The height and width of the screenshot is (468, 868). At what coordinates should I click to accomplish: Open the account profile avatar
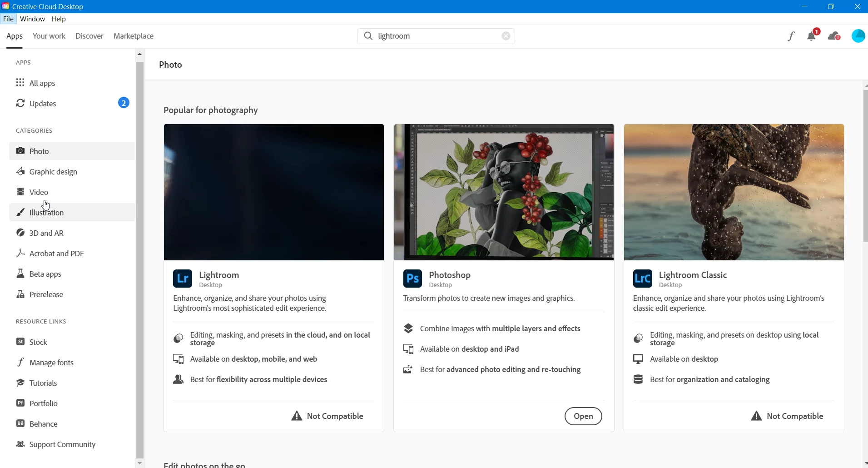coord(858,36)
